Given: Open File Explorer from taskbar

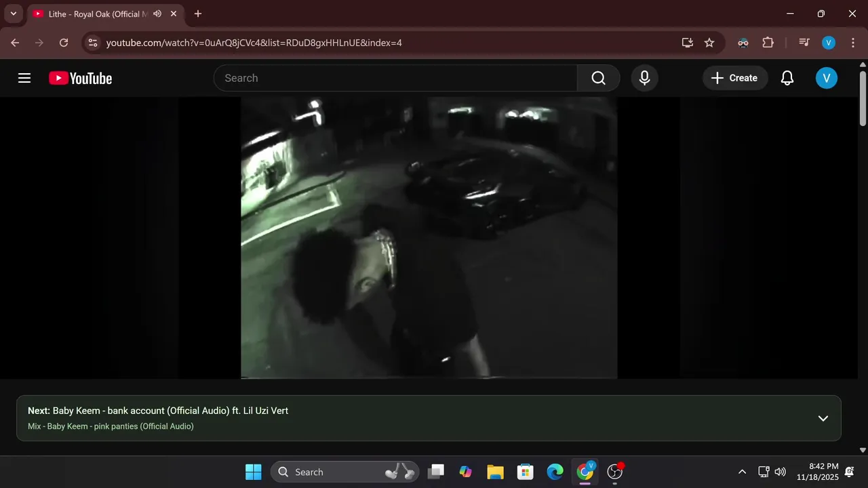Looking at the screenshot, I should (x=495, y=472).
